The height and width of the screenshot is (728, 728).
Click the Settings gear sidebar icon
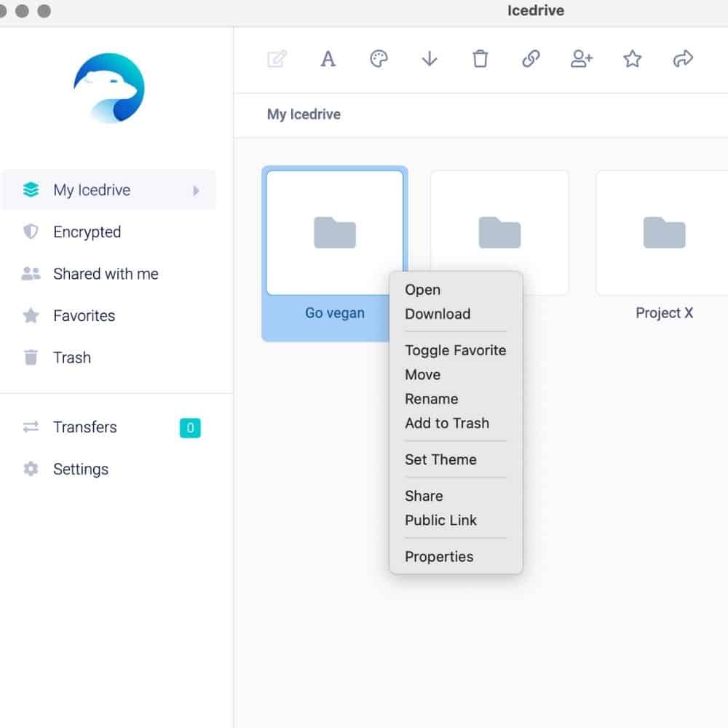[x=31, y=469]
